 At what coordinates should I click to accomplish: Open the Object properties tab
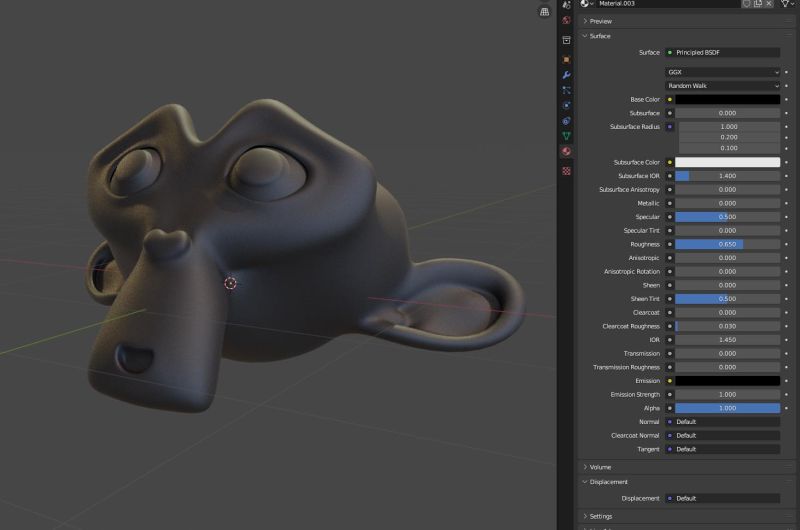(566, 60)
